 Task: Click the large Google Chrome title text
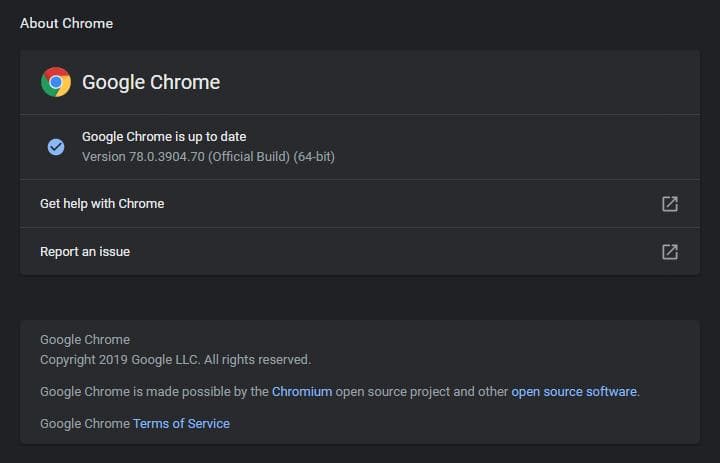[151, 82]
